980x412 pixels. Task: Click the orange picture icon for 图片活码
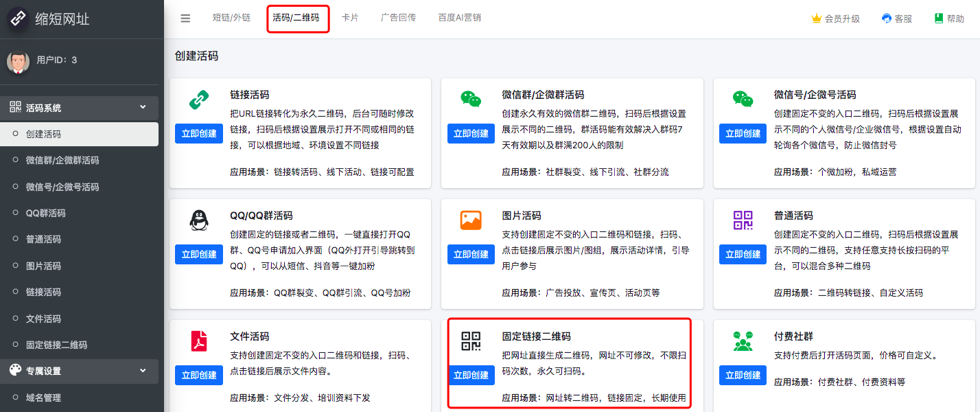point(471,220)
